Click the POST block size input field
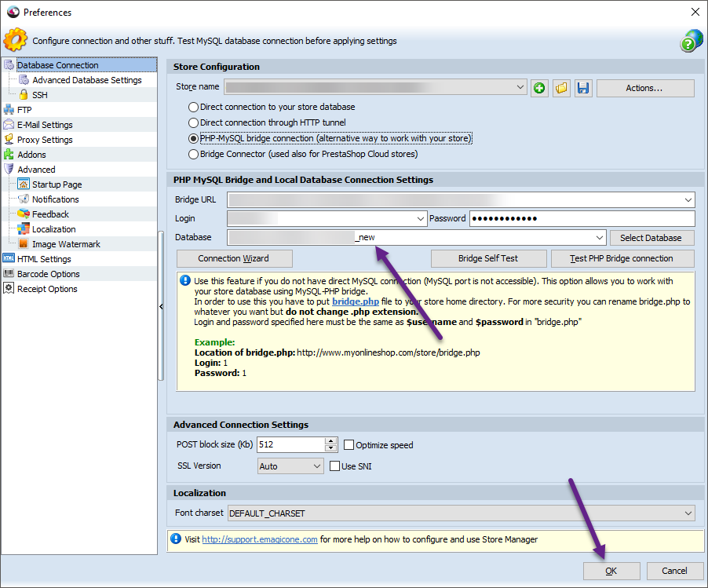This screenshot has width=708, height=588. coord(290,444)
